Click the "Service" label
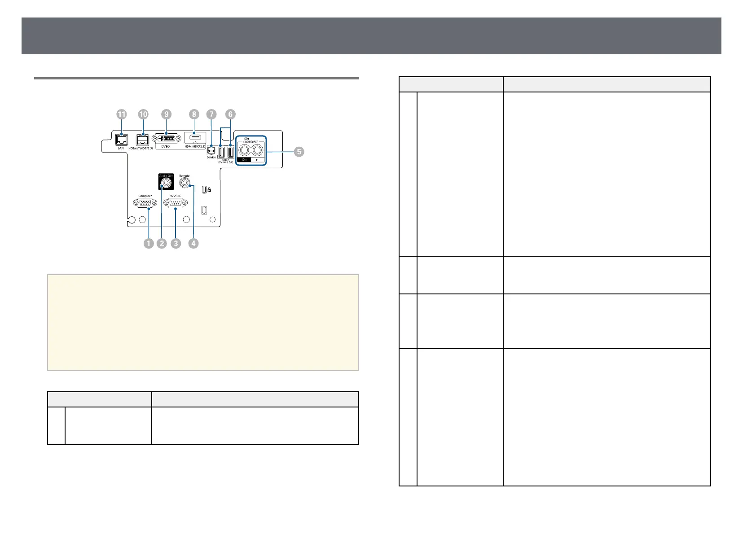The image size is (756, 534). point(211,157)
